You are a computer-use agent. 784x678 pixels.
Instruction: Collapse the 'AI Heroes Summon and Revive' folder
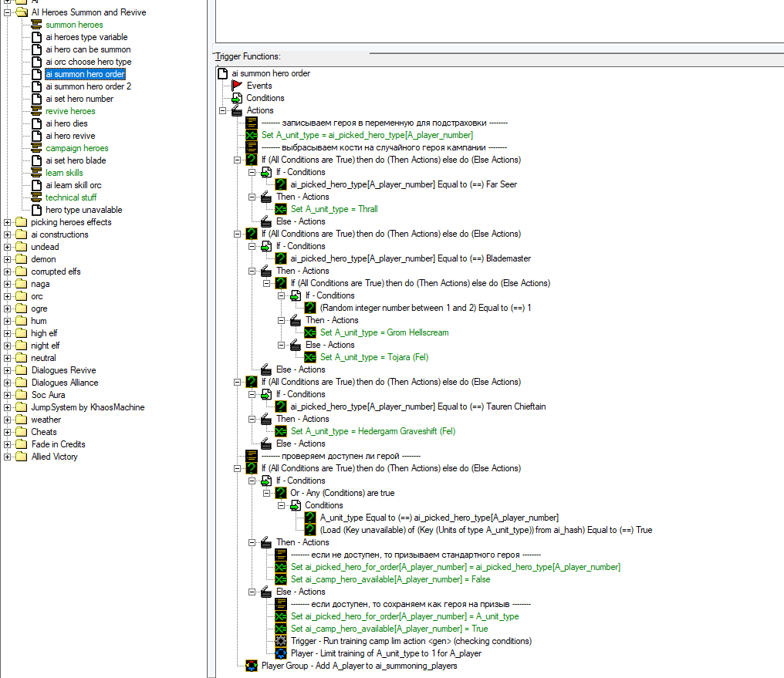pos(8,12)
